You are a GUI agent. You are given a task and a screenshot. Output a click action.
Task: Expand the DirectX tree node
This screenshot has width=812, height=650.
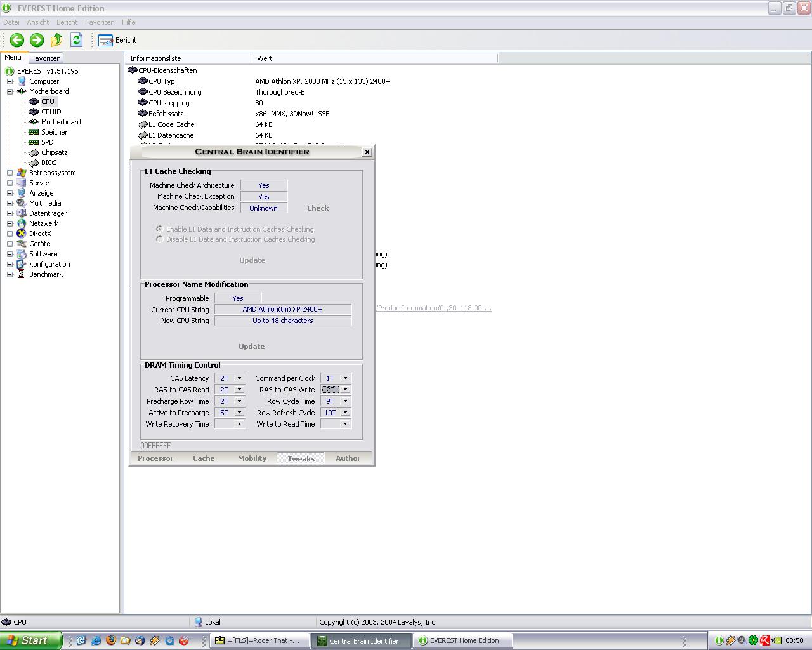(x=10, y=234)
